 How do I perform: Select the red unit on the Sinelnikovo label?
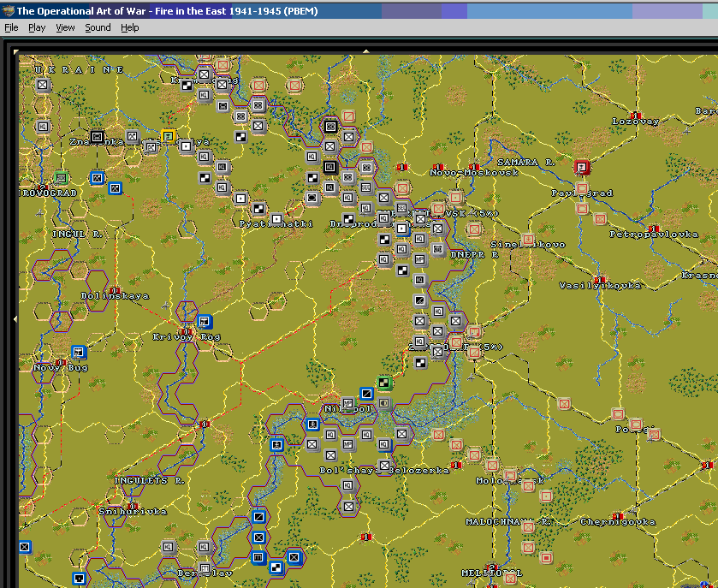pyautogui.click(x=528, y=239)
